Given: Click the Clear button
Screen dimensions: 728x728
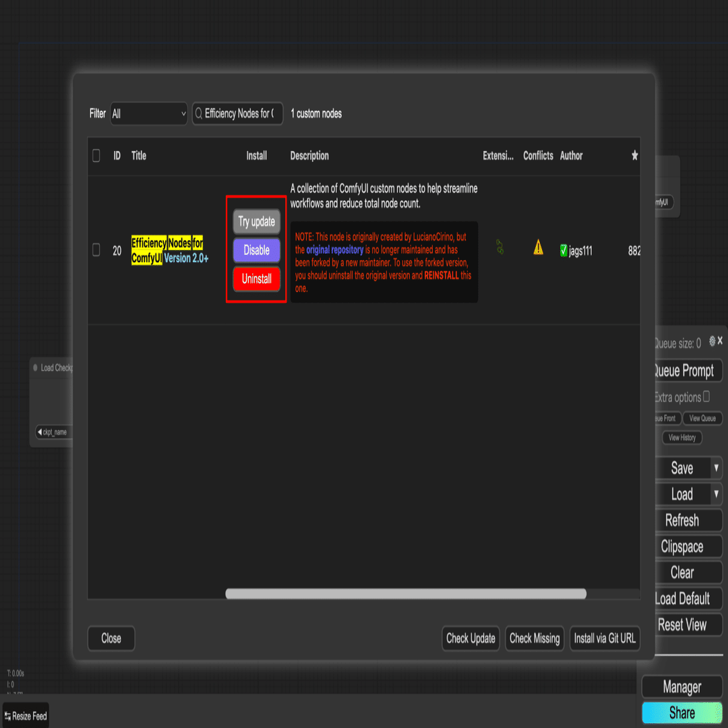Looking at the screenshot, I should pos(688,572).
